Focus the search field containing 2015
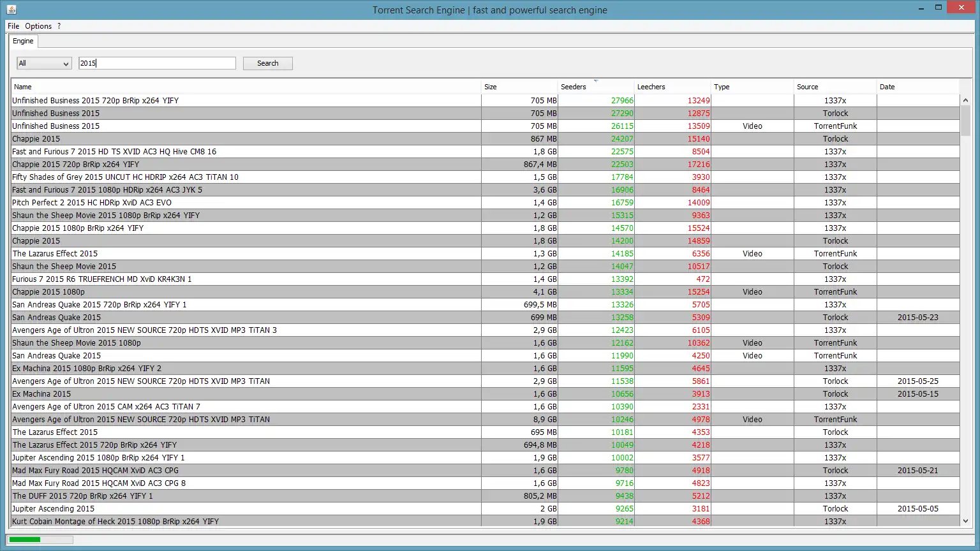This screenshot has width=980, height=551. point(157,63)
